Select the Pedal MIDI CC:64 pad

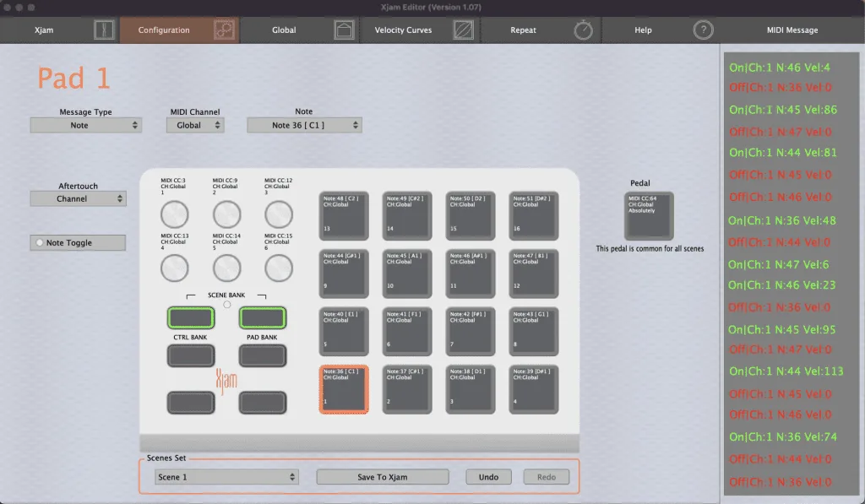(649, 215)
